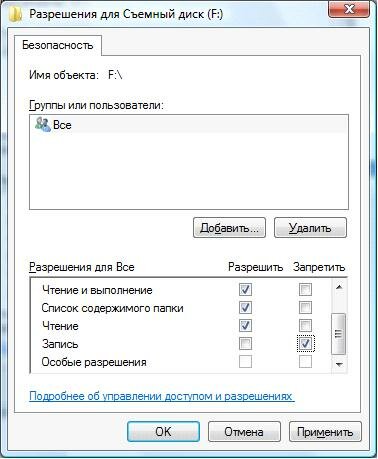Toggle Deny for Чтение и выполнение
The width and height of the screenshot is (378, 459).
point(305,290)
